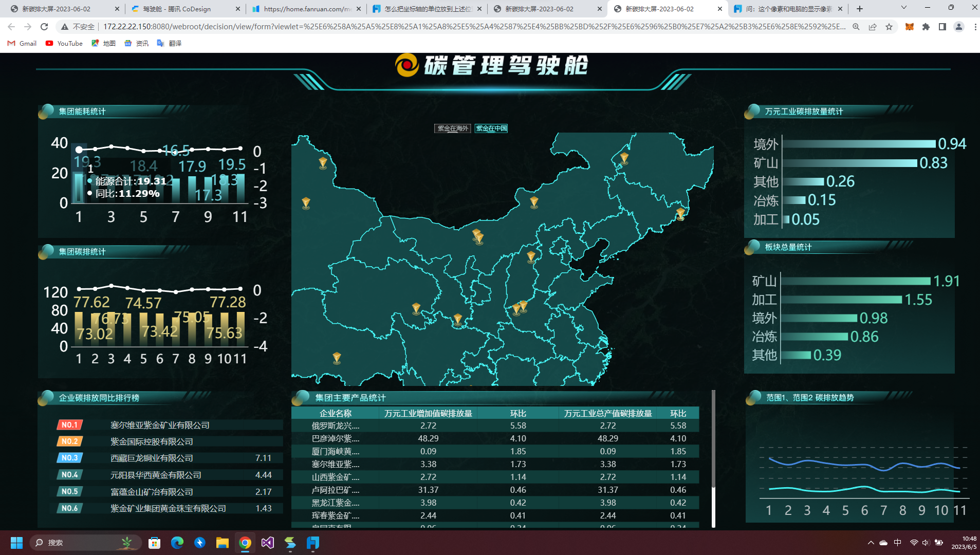The height and width of the screenshot is (555, 980).
Task: Reload the current page
Action: 44,27
